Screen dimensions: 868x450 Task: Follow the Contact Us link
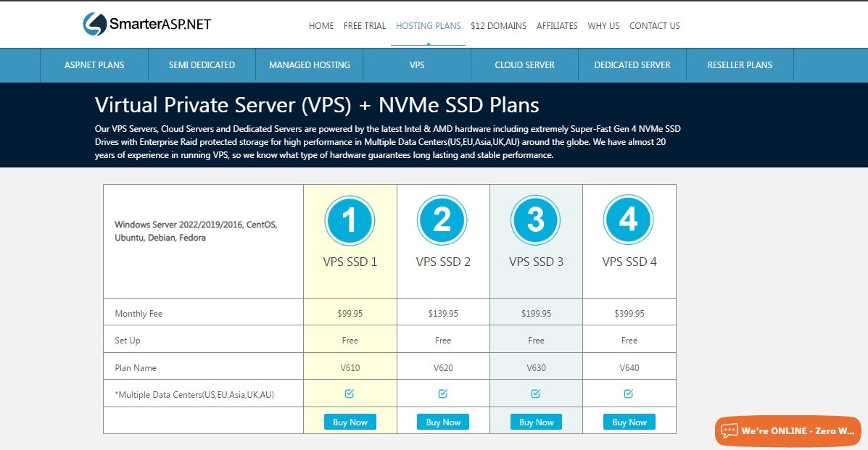pos(654,26)
